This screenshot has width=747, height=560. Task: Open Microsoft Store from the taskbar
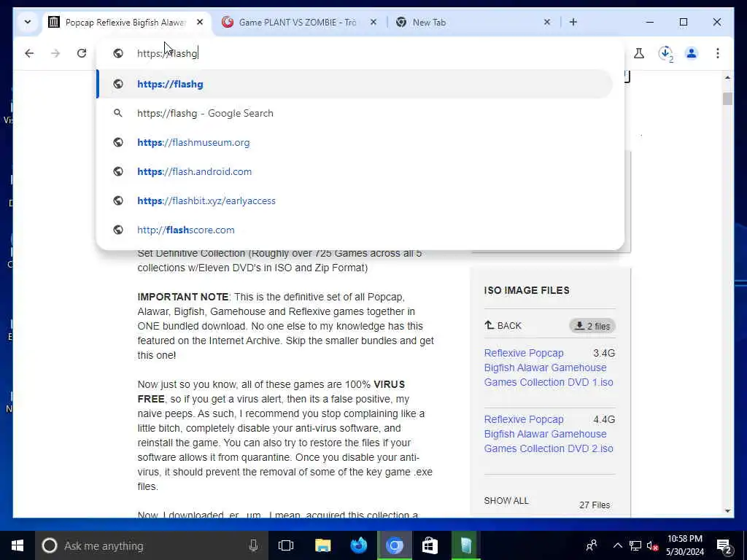(x=430, y=545)
